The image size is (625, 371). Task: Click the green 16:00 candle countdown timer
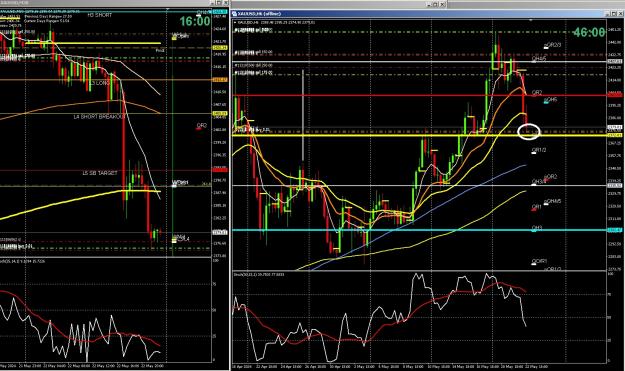click(x=195, y=21)
